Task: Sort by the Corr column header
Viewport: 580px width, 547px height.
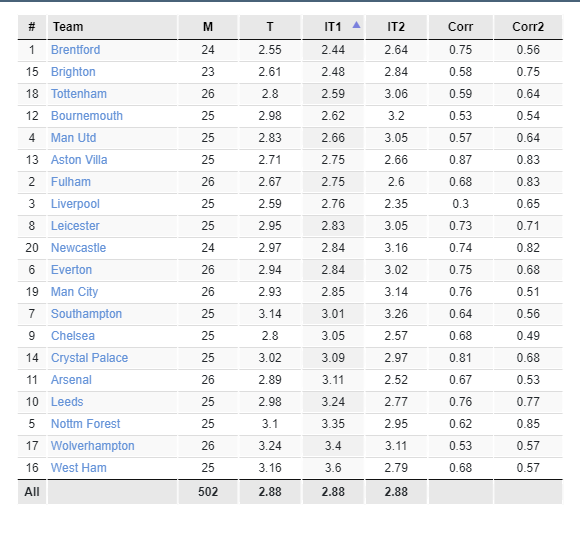Action: (461, 27)
